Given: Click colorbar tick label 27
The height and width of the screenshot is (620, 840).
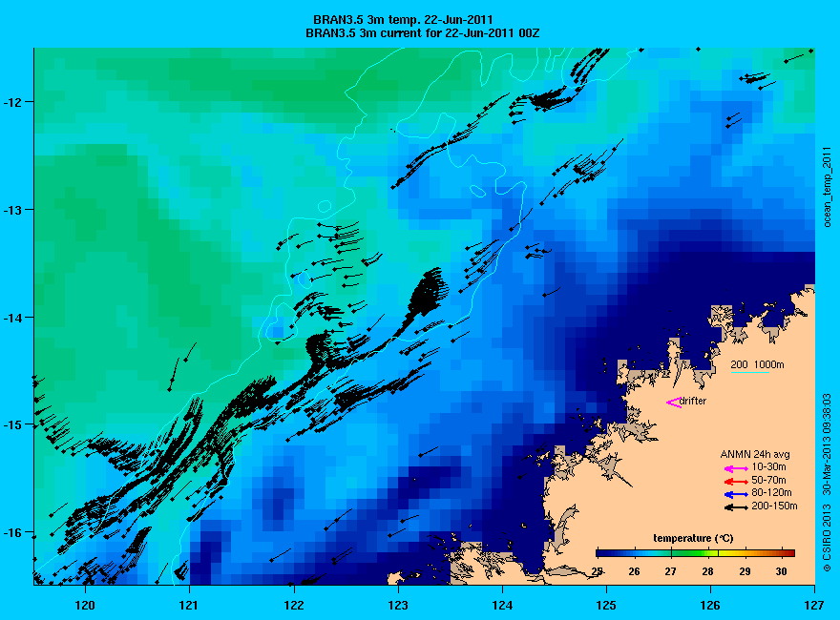Looking at the screenshot, I should tap(671, 571).
